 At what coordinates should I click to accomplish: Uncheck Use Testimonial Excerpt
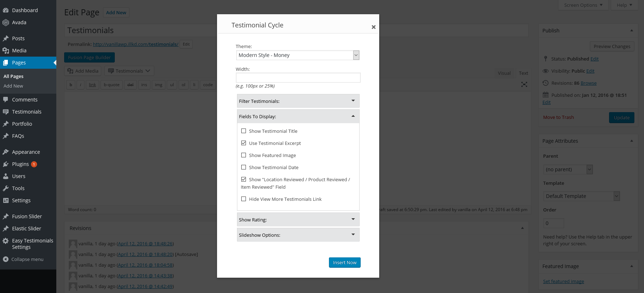[244, 143]
